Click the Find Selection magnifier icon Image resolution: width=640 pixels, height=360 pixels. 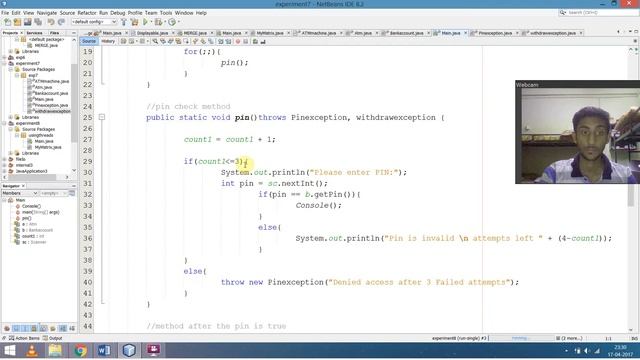pos(155,41)
